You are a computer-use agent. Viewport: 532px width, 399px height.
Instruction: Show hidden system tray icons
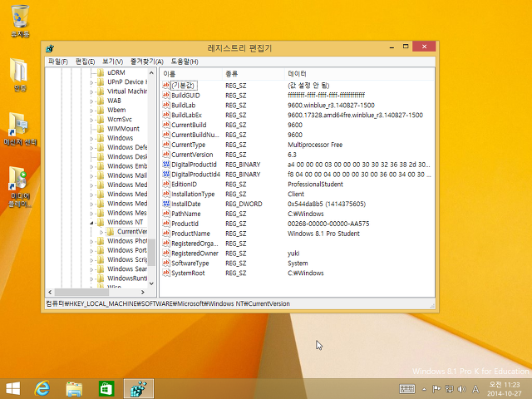[x=424, y=389]
